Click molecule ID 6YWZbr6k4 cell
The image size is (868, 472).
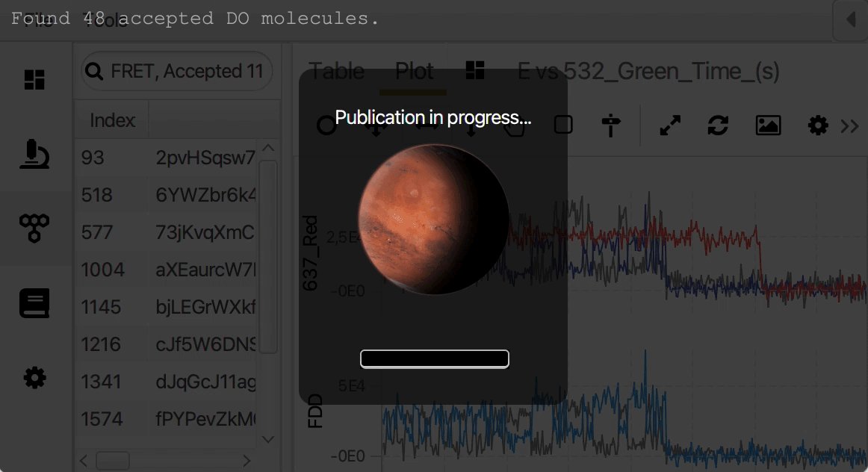(205, 195)
